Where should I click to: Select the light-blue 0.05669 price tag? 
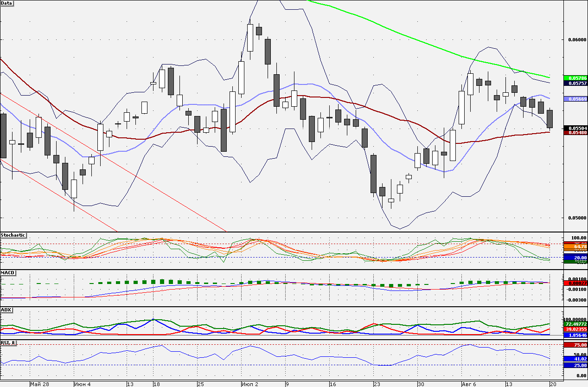[575, 99]
